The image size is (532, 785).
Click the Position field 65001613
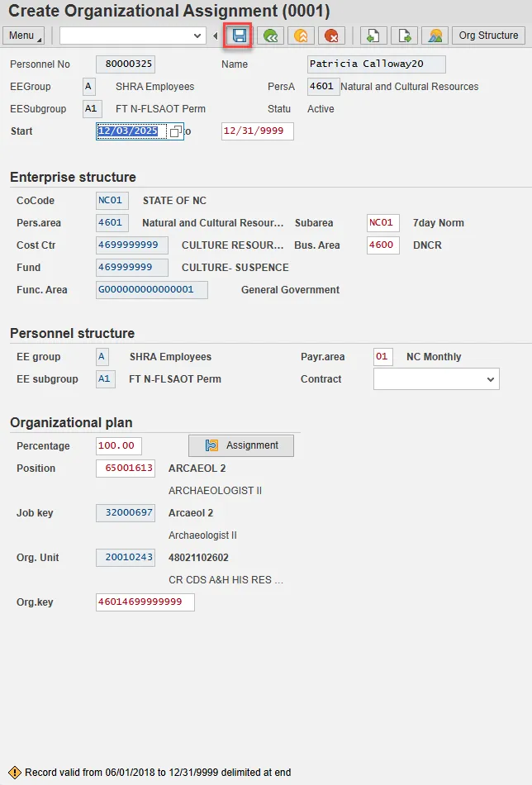pyautogui.click(x=125, y=469)
